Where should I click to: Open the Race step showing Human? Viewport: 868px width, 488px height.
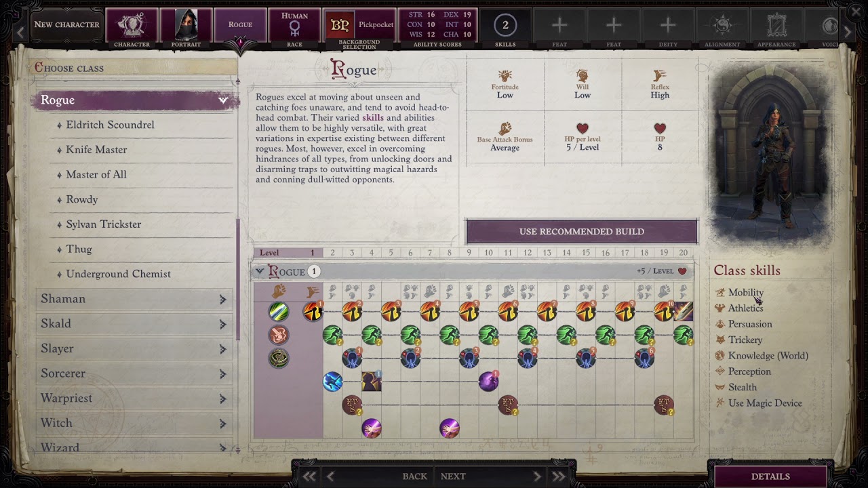click(294, 28)
